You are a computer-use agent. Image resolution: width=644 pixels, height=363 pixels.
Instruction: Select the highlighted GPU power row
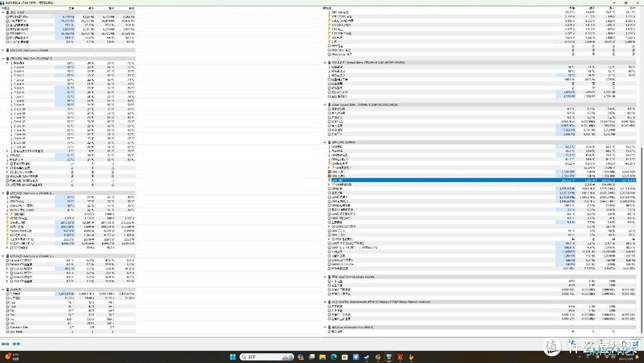[x=481, y=180]
